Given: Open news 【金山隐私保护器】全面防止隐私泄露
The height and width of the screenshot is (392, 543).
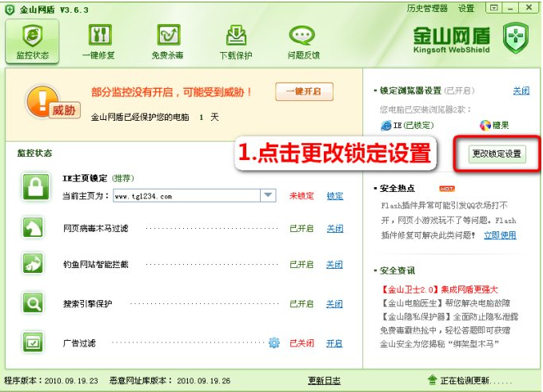Looking at the screenshot, I should 449,317.
